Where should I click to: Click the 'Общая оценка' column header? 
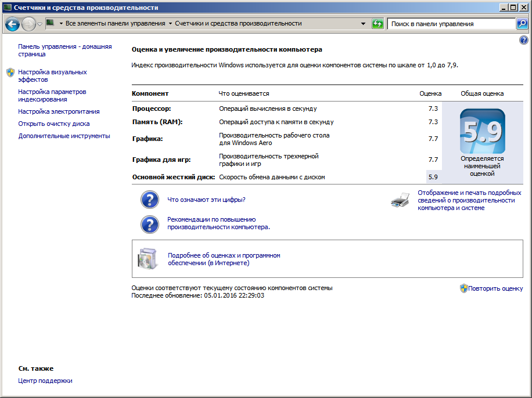(x=482, y=93)
